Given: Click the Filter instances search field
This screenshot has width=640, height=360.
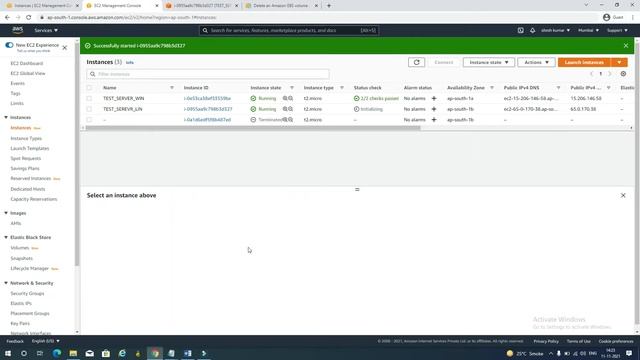Looking at the screenshot, I should pyautogui.click(x=208, y=74).
